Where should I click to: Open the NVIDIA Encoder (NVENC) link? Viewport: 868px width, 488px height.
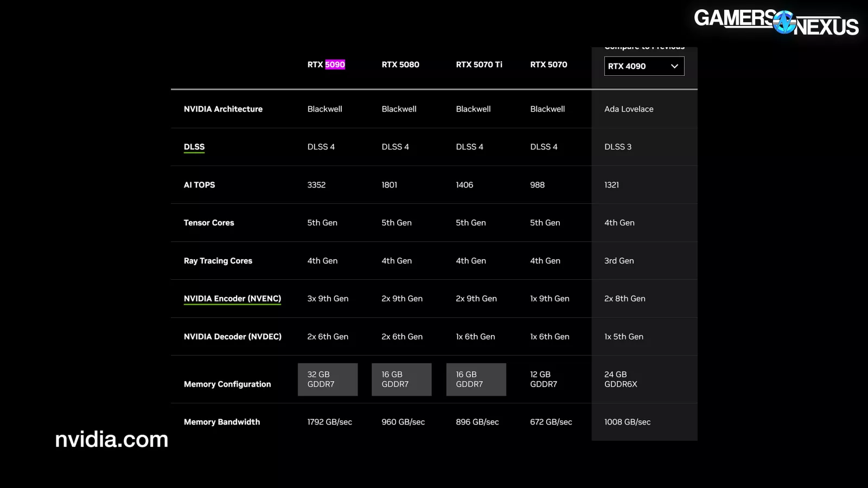coord(232,299)
